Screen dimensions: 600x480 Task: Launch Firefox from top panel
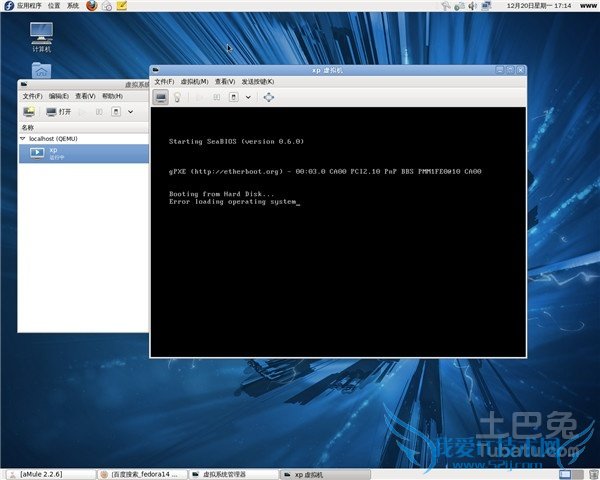point(92,5)
